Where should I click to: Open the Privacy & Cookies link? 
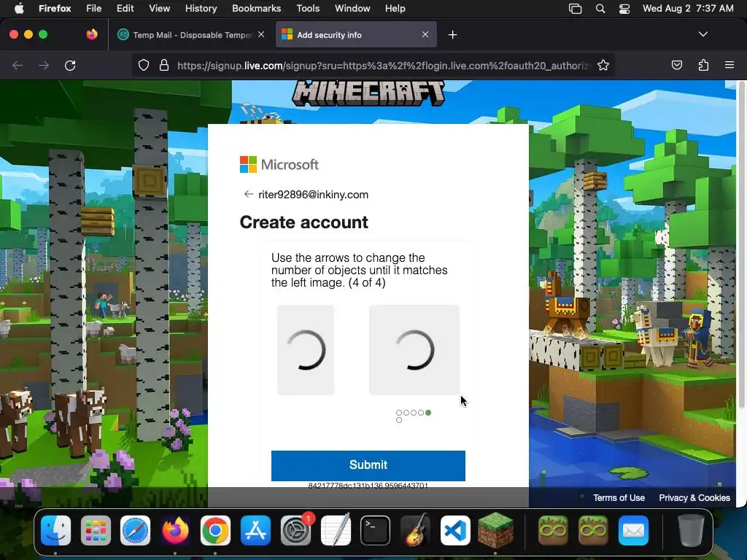(x=694, y=497)
